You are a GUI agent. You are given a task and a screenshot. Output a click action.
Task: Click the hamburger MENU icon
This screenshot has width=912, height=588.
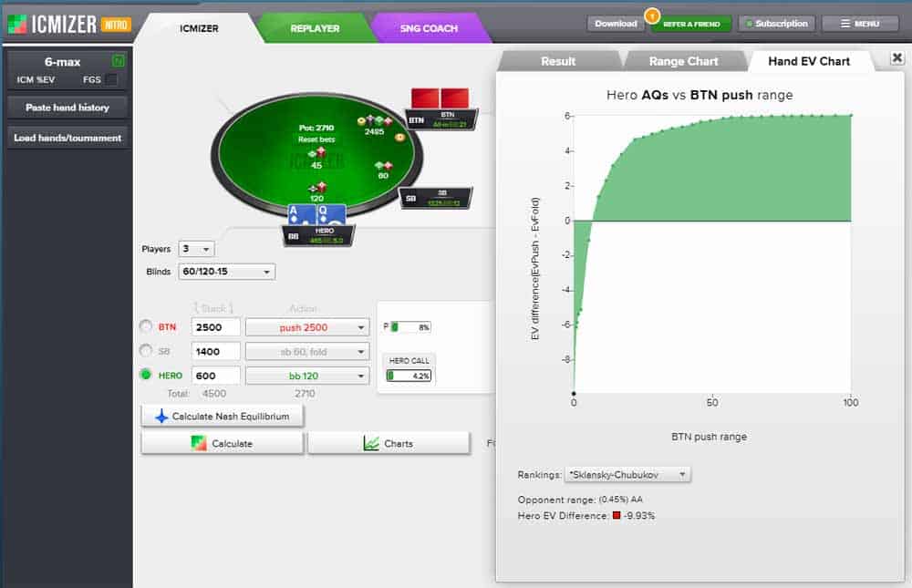point(845,24)
